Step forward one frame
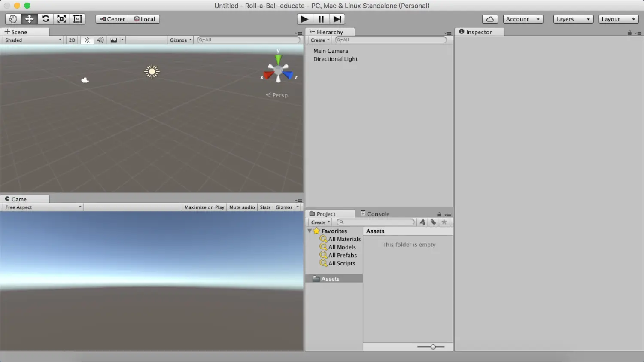The image size is (644, 362). pos(337,19)
